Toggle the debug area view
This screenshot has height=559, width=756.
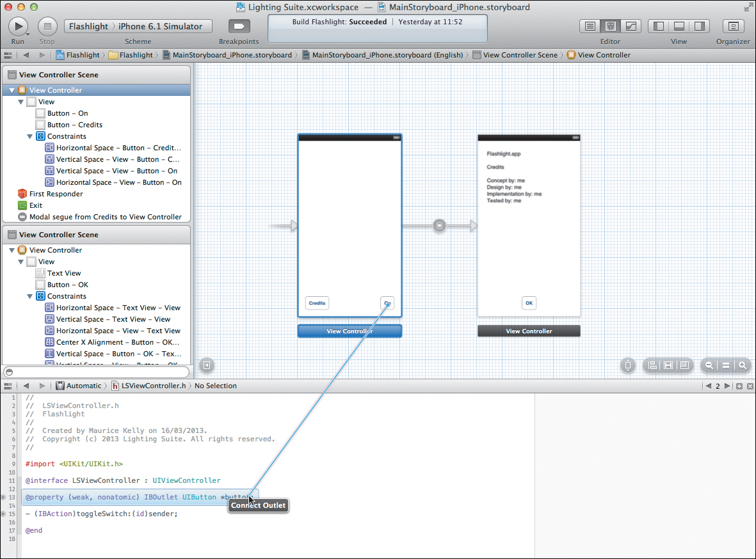[x=679, y=26]
